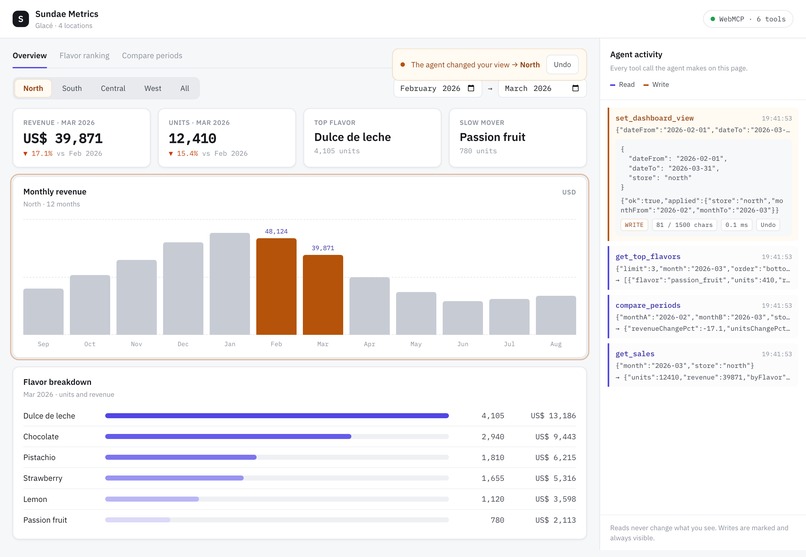Open the Flavor ranking tab
This screenshot has height=557, width=806.
click(84, 55)
